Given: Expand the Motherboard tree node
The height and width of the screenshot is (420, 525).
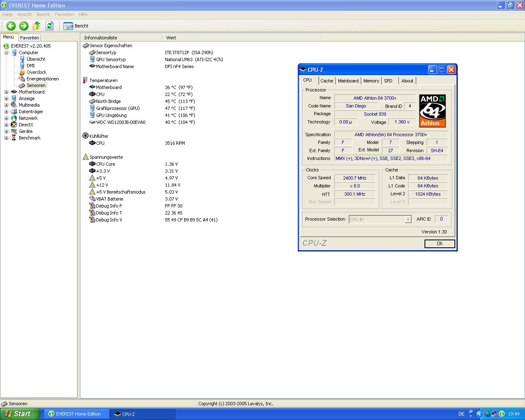Looking at the screenshot, I should 6,92.
